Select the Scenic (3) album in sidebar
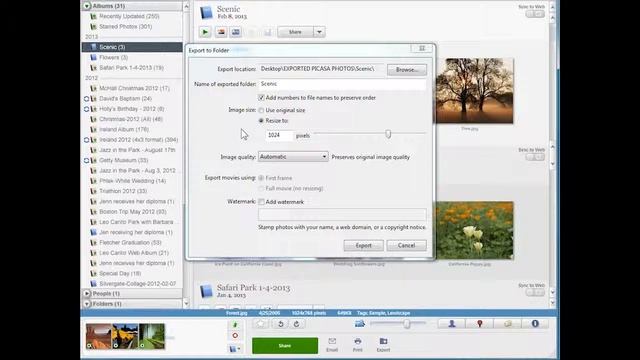Image resolution: width=640 pixels, height=360 pixels. [132, 47]
